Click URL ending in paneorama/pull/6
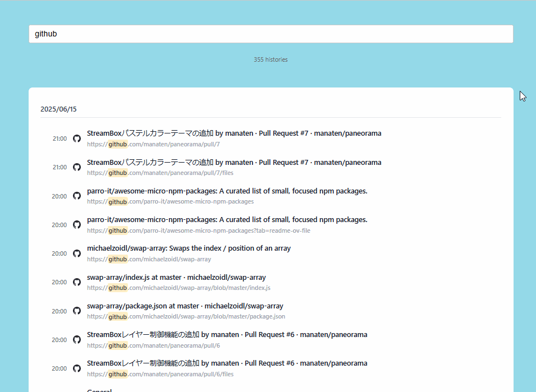536x392 pixels. pos(153,345)
